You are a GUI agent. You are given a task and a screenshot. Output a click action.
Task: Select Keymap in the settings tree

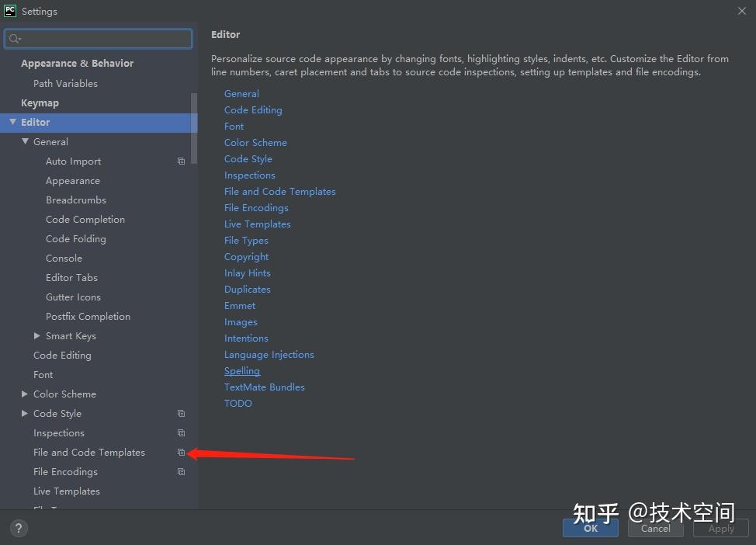[x=40, y=102]
